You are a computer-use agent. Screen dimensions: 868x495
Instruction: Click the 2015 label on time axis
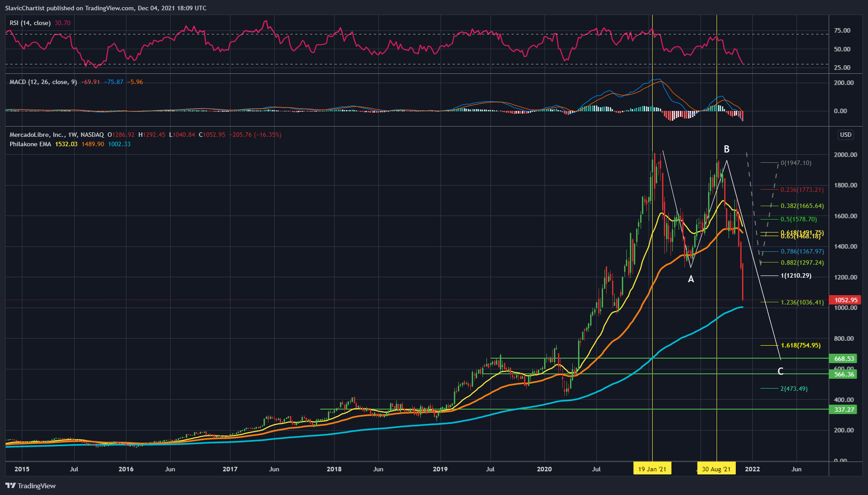pyautogui.click(x=21, y=469)
